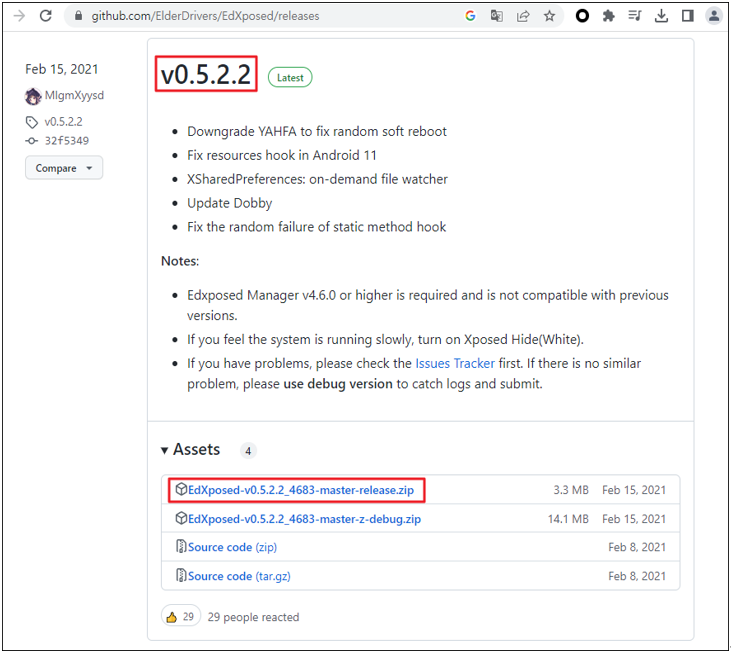The width and height of the screenshot is (731, 654).
Task: Click 'Downgrade YAHFA to fix random soft reboot'
Action: click(x=317, y=131)
